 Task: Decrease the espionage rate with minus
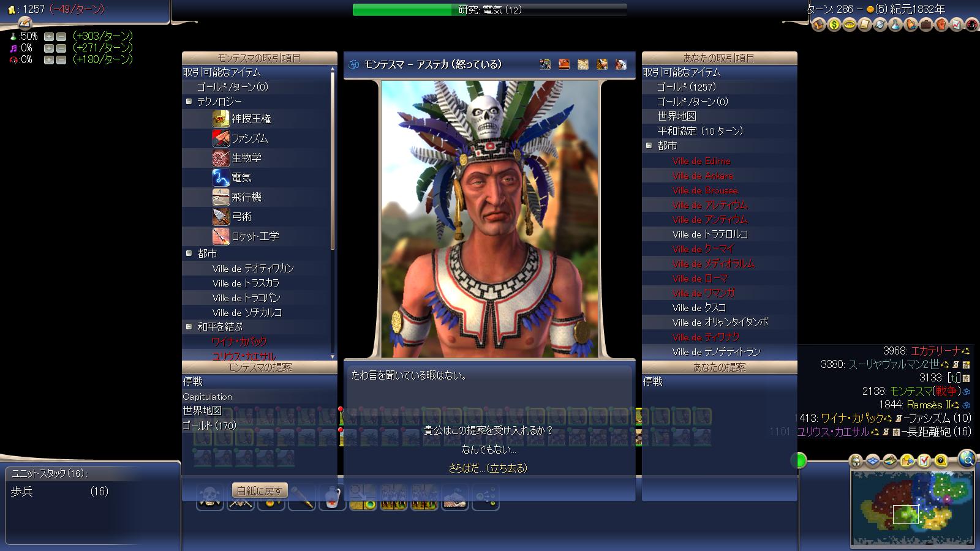click(61, 60)
